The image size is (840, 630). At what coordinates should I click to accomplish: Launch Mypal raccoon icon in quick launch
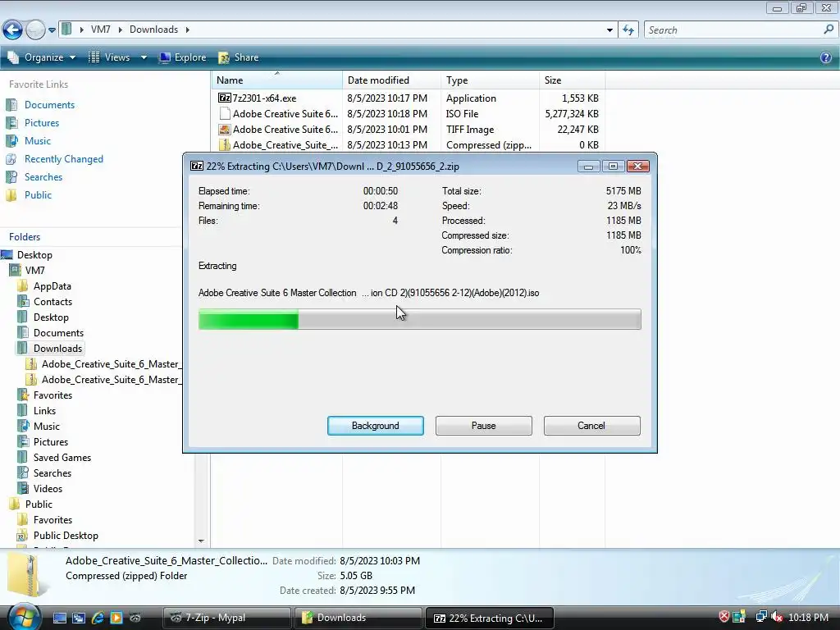coord(135,618)
